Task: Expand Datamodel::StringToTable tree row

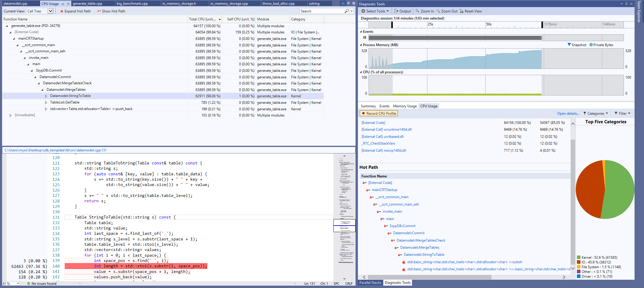Action: point(46,96)
